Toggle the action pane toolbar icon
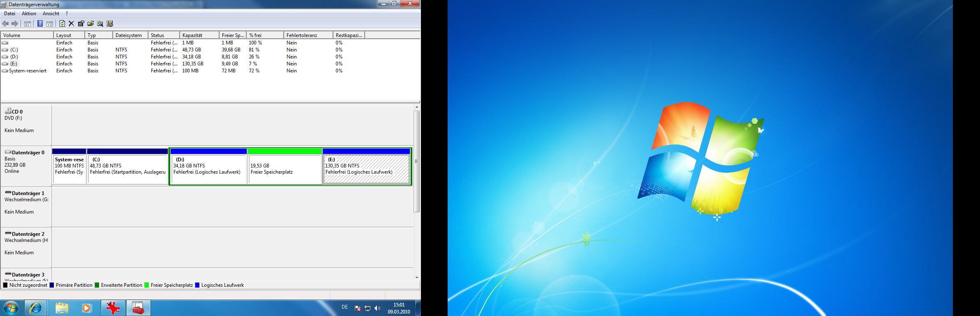Image resolution: width=980 pixels, height=316 pixels. pyautogui.click(x=50, y=24)
